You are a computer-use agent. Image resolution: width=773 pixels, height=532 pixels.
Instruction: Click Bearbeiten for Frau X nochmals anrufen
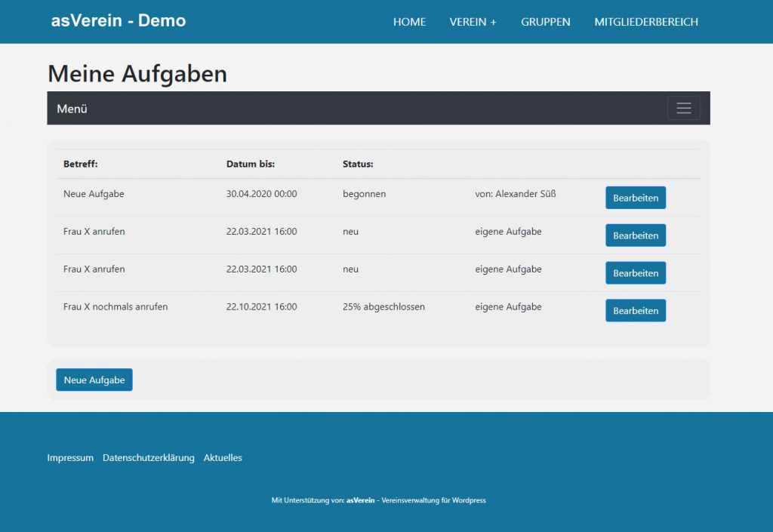(636, 310)
